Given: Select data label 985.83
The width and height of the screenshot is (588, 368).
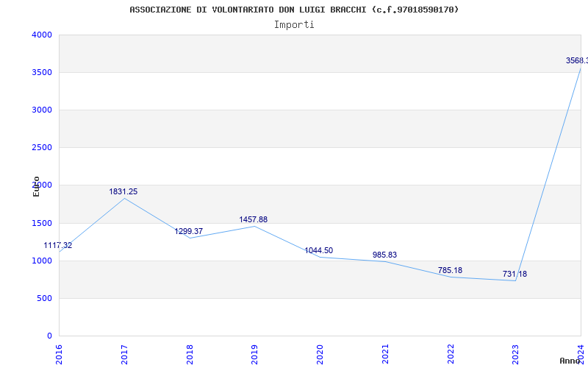Looking at the screenshot, I should coord(384,255).
